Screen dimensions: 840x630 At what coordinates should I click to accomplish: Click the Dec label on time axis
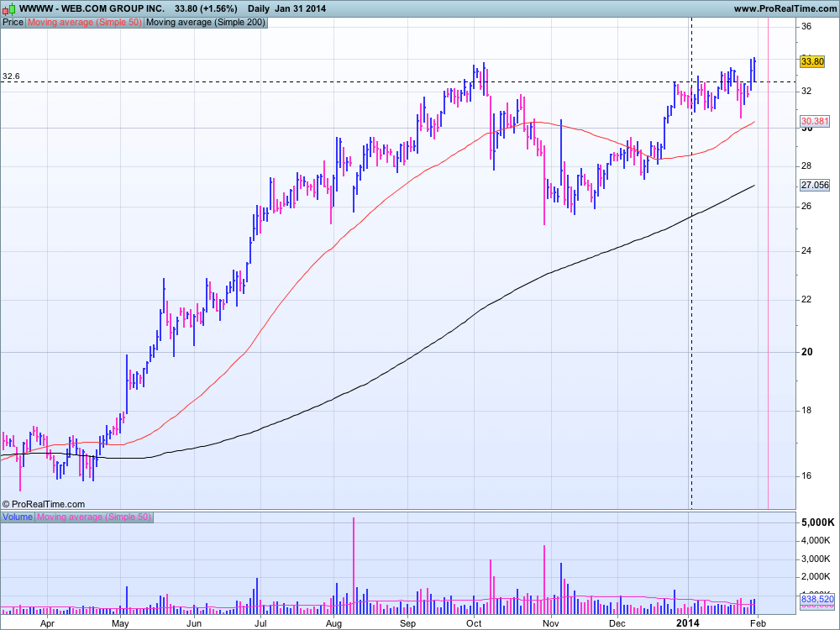(x=617, y=624)
